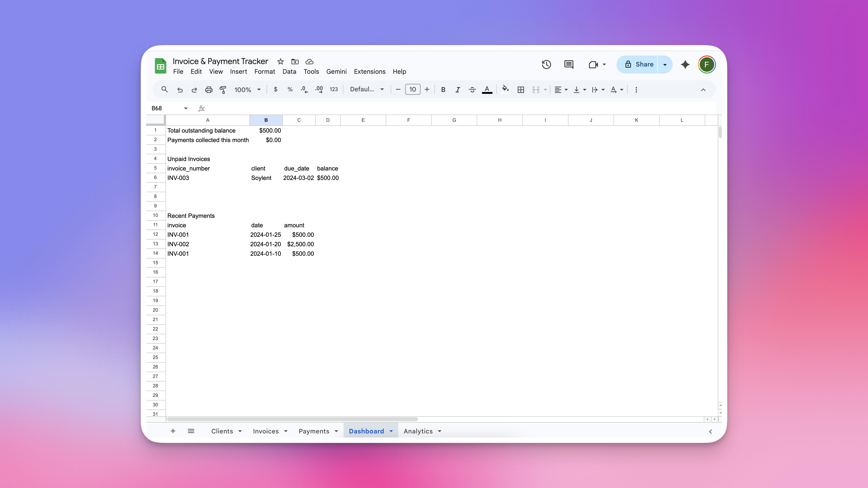Image resolution: width=868 pixels, height=488 pixels.
Task: Click the Gemini sparkle icon
Action: (x=685, y=64)
